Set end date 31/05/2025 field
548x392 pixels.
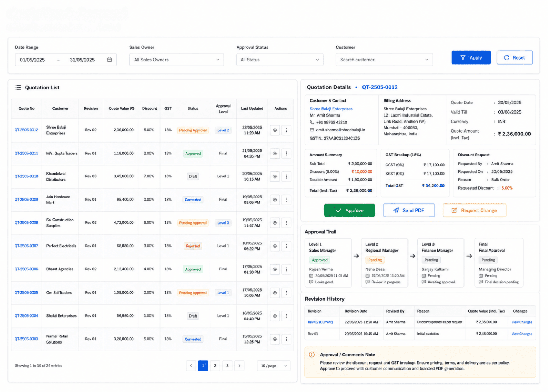coord(82,60)
